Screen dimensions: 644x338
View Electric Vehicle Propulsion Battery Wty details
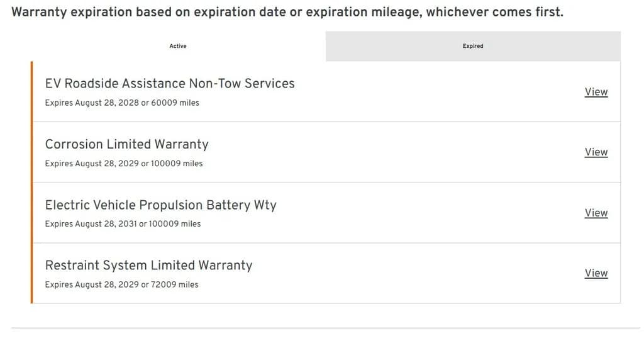point(596,213)
